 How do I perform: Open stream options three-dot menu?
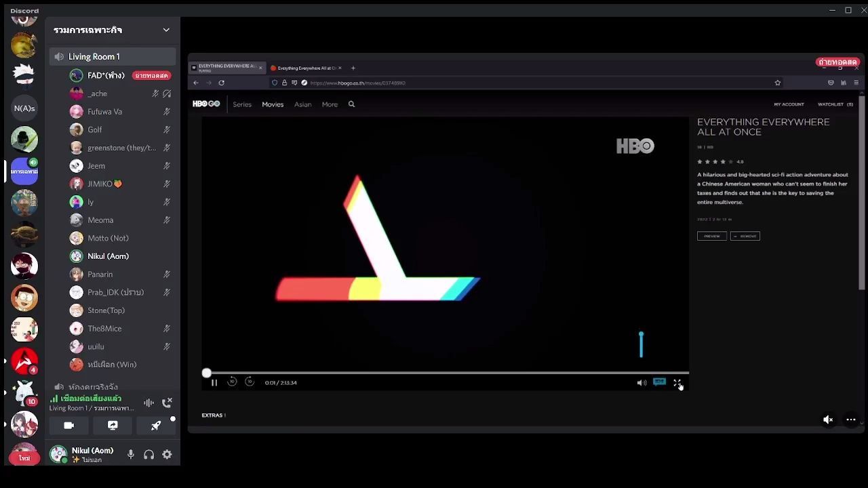point(850,420)
